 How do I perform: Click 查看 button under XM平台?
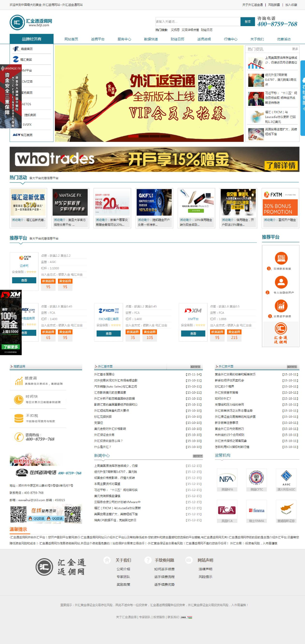coord(193,334)
